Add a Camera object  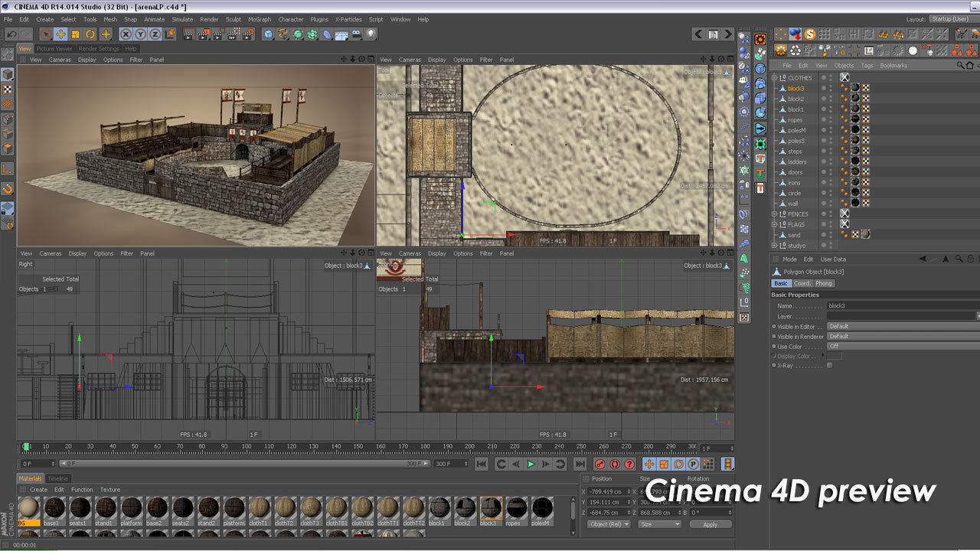click(357, 34)
